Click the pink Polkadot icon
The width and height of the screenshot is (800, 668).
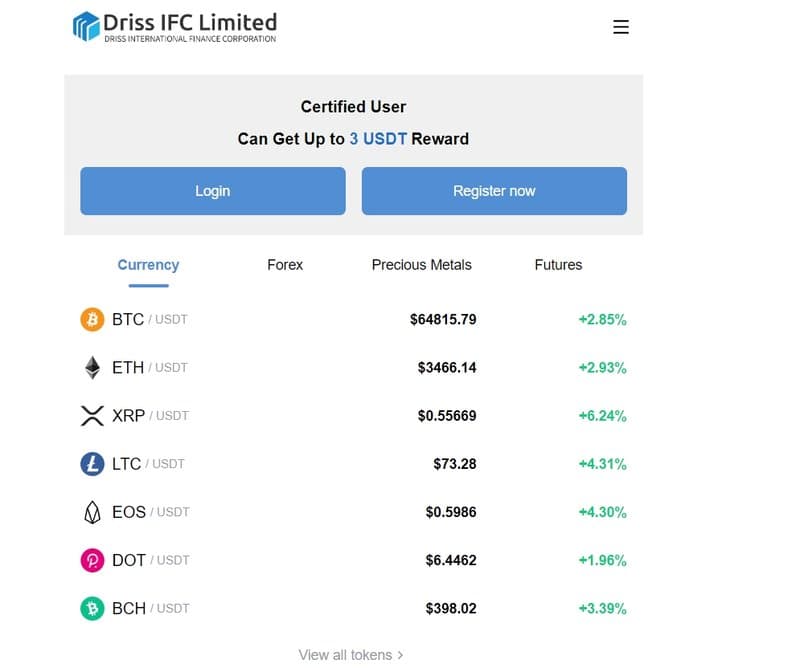click(x=92, y=560)
